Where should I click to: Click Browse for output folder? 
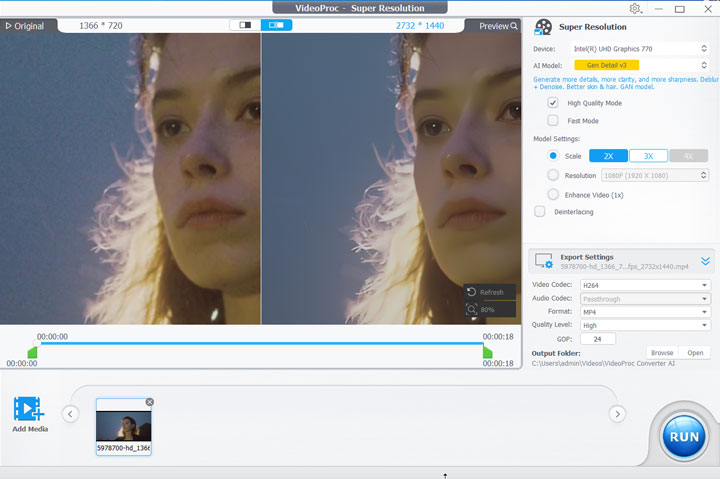click(x=662, y=353)
